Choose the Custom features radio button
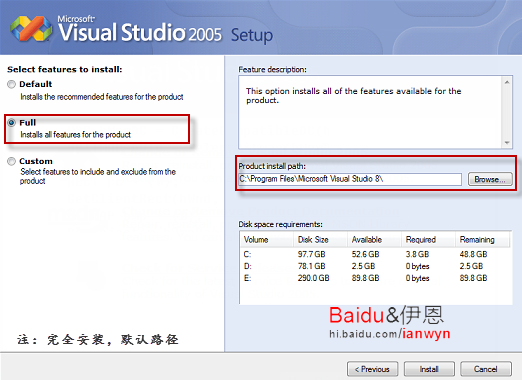 click(12, 161)
